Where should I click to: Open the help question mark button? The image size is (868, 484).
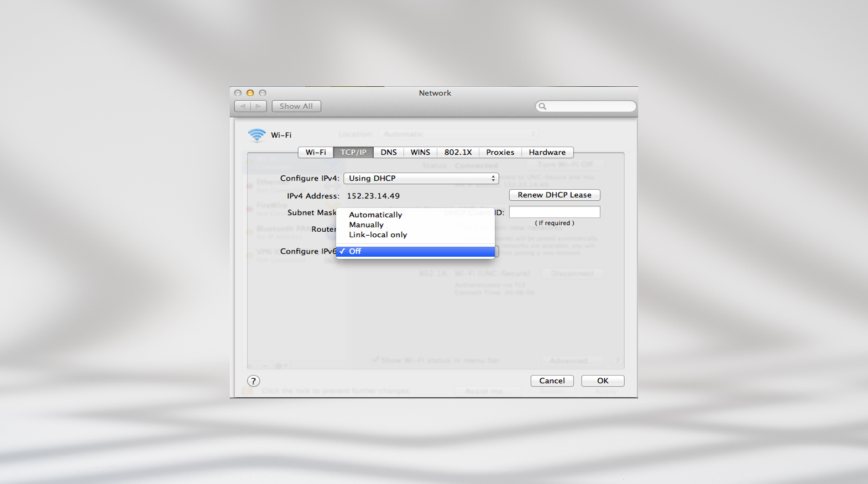[253, 381]
